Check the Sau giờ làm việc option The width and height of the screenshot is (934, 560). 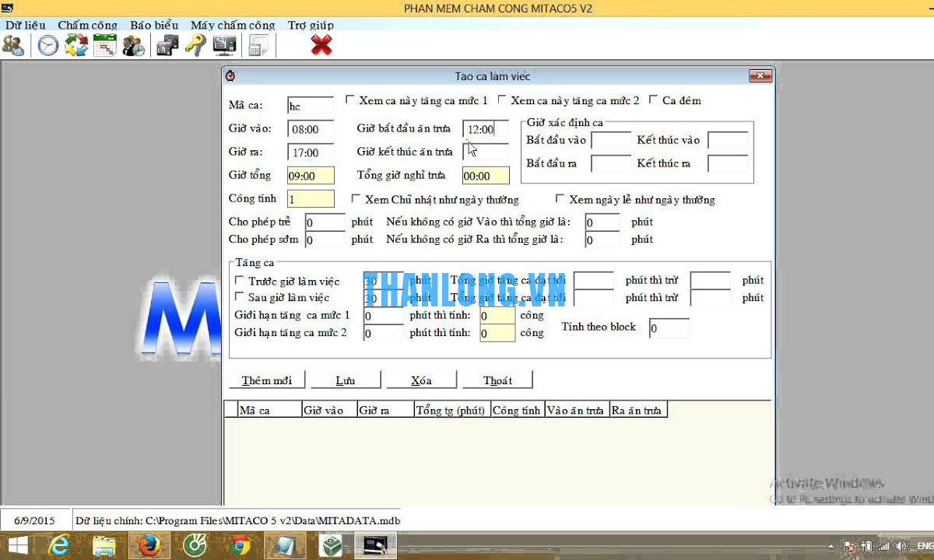tap(240, 297)
